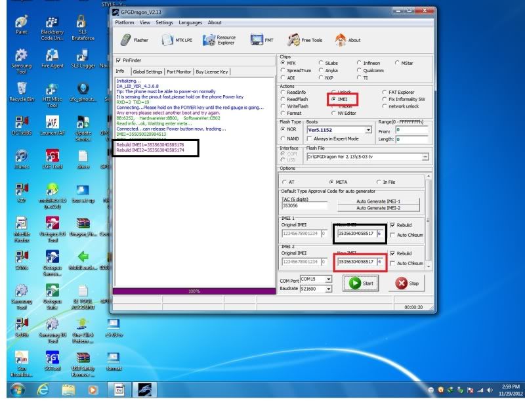Open USB Safely Remove desktop icon

(x=83, y=364)
